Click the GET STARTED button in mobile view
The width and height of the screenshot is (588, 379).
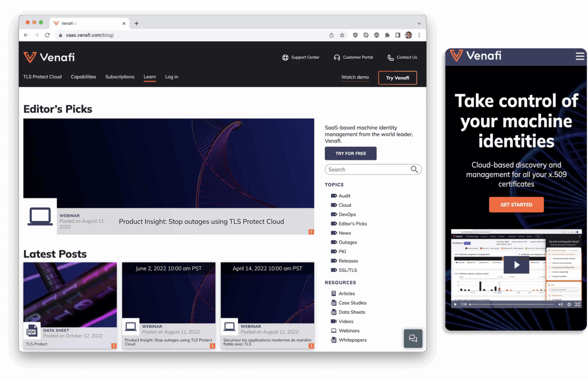coord(516,204)
